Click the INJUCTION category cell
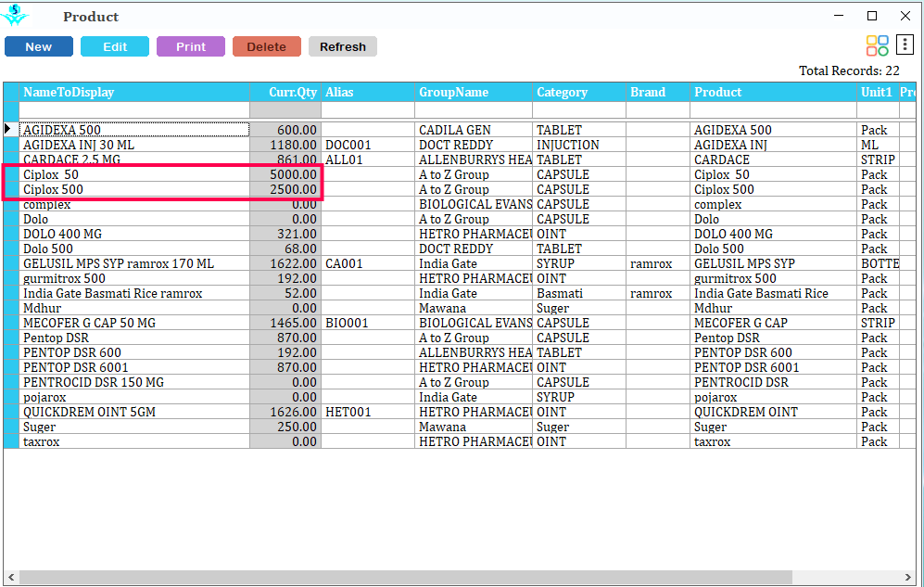 click(578, 145)
